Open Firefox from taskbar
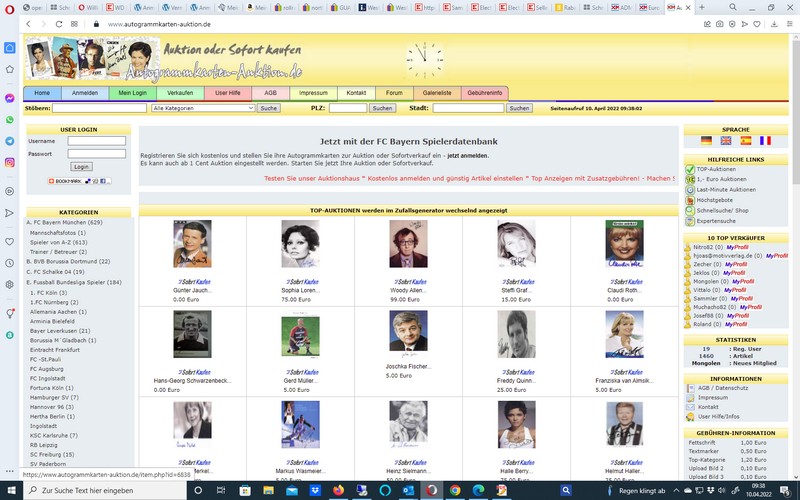Viewport: 800px width, 500px height. 338,490
